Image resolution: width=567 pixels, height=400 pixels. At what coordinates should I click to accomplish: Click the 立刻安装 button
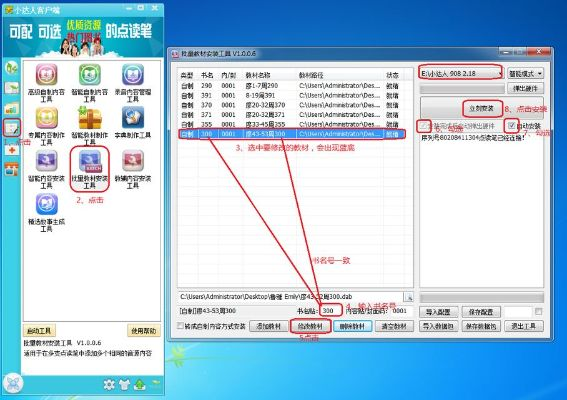coord(481,108)
